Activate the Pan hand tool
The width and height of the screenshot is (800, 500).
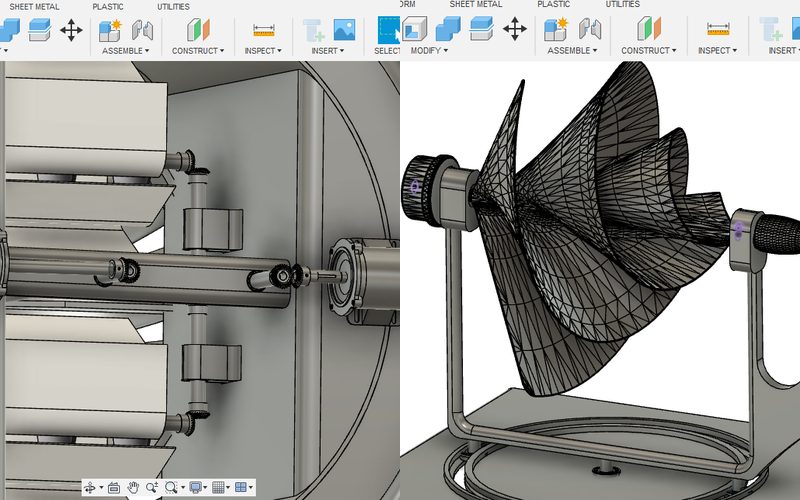[x=133, y=488]
